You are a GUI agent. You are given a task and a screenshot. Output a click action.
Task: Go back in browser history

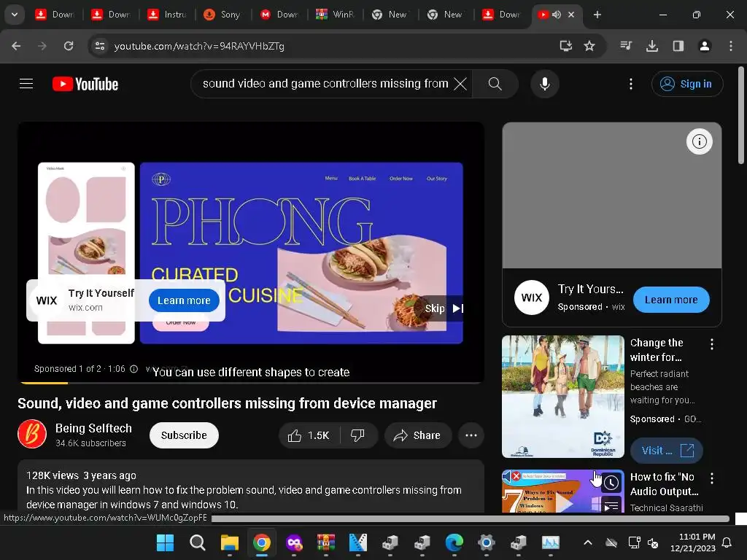16,46
